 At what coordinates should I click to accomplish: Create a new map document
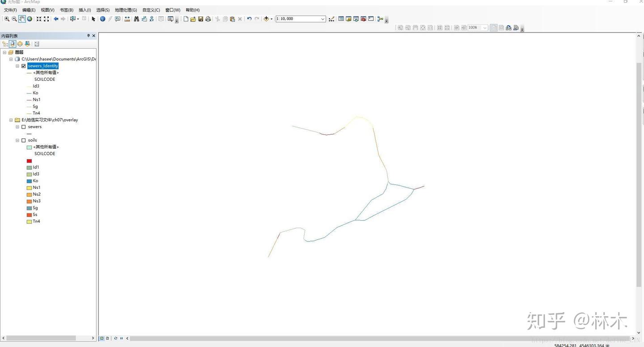(x=186, y=19)
